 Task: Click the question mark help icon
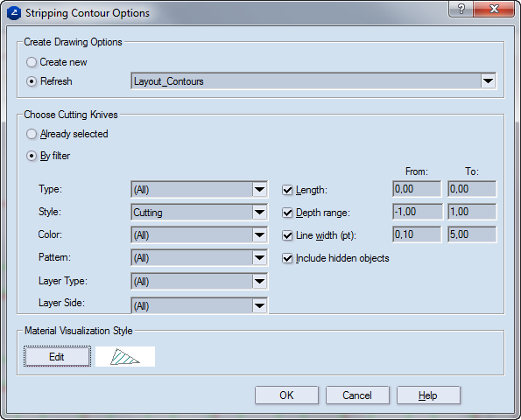461,9
